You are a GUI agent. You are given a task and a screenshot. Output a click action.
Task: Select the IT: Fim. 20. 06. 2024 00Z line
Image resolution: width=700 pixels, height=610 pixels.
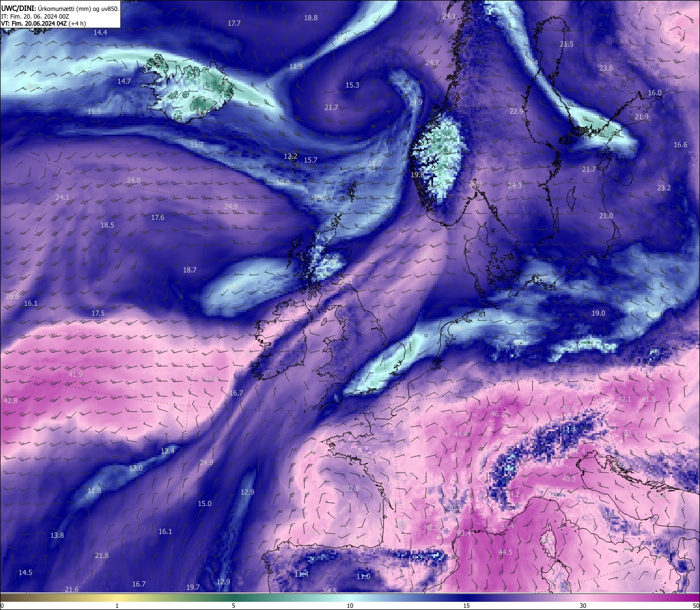35,16
